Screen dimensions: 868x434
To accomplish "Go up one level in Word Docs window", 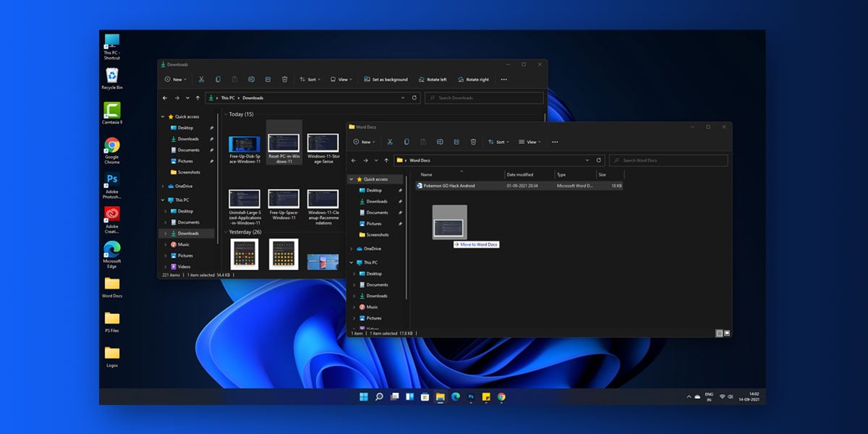I will point(387,161).
